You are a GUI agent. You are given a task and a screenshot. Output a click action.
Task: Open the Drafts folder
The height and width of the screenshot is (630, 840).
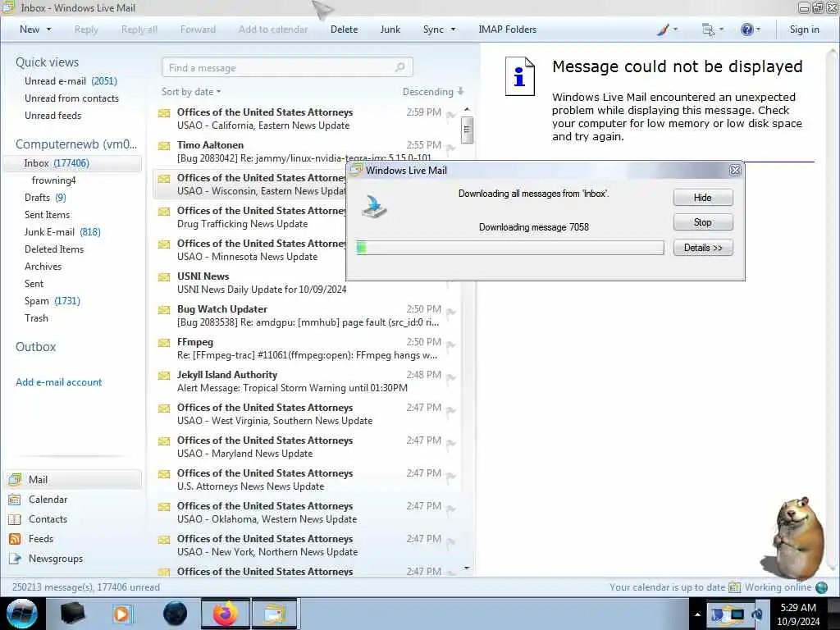coord(45,198)
